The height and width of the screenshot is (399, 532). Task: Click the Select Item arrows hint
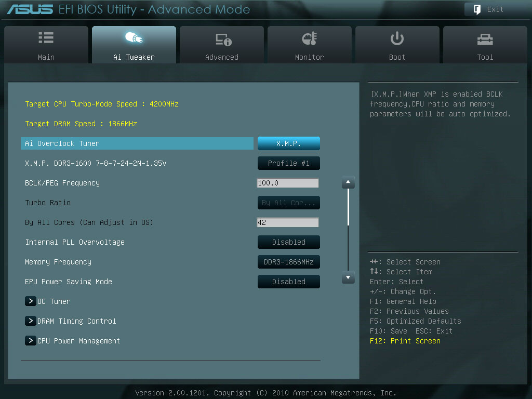tap(402, 272)
